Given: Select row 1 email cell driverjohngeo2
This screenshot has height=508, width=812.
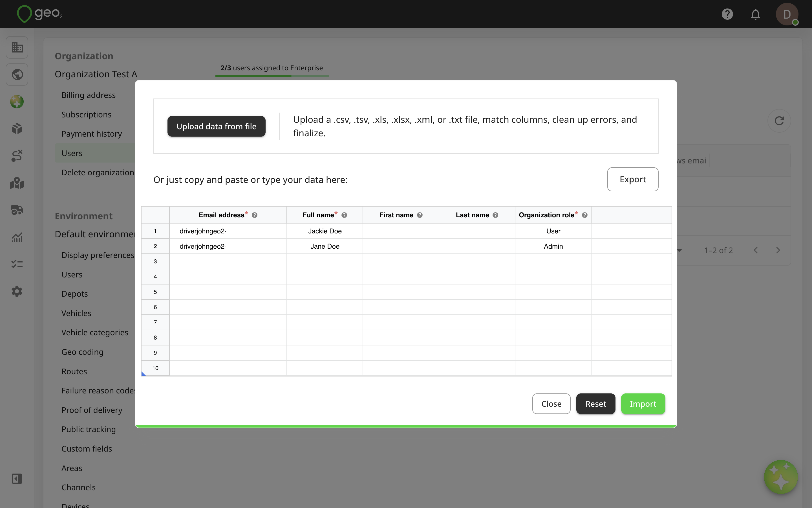Looking at the screenshot, I should pos(228,231).
